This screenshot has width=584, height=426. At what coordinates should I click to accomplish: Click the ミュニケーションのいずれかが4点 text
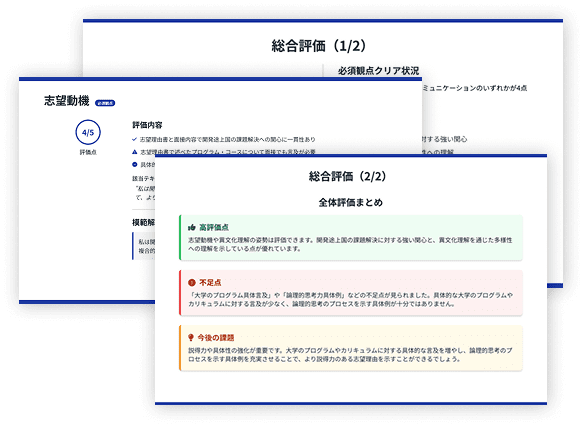(474, 88)
